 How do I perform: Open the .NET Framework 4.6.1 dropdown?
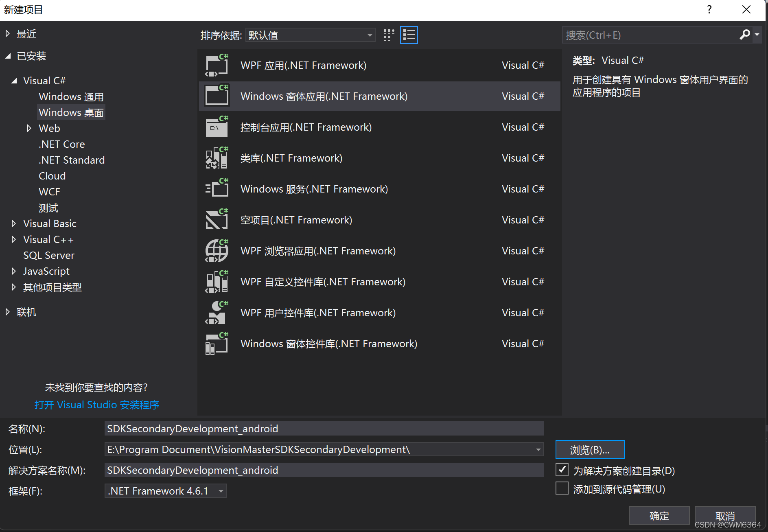click(x=165, y=491)
